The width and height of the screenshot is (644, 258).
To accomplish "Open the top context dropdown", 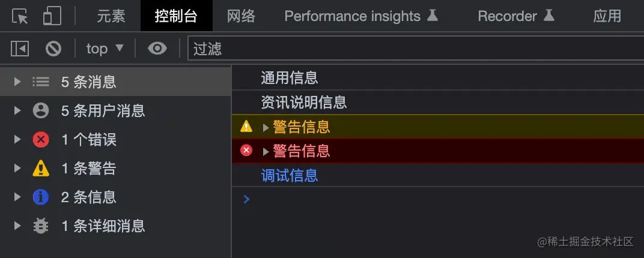I will pyautogui.click(x=105, y=49).
